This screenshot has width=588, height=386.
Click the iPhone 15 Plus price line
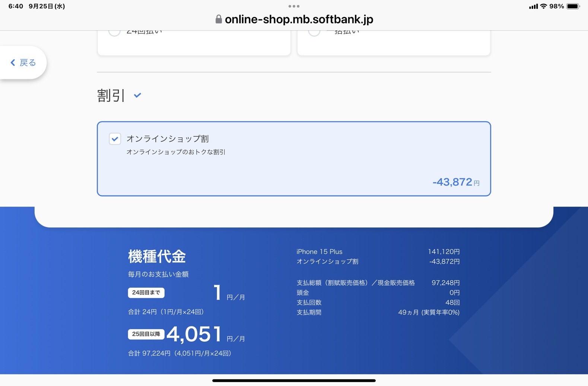378,252
